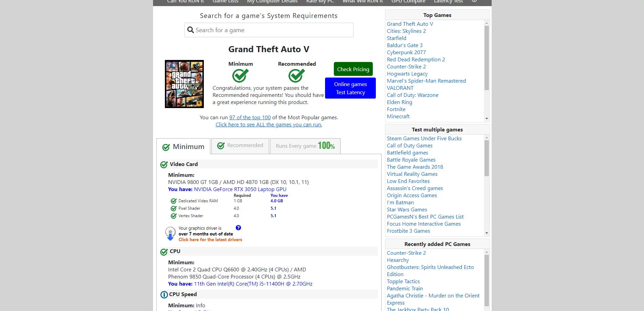The height and width of the screenshot is (311, 644).
Task: Click Test multiple games scroll down arrow
Action: 487,233
